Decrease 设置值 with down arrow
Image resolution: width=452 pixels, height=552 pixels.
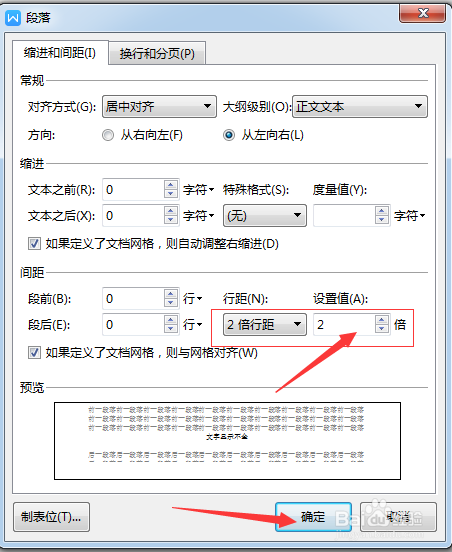coord(382,329)
